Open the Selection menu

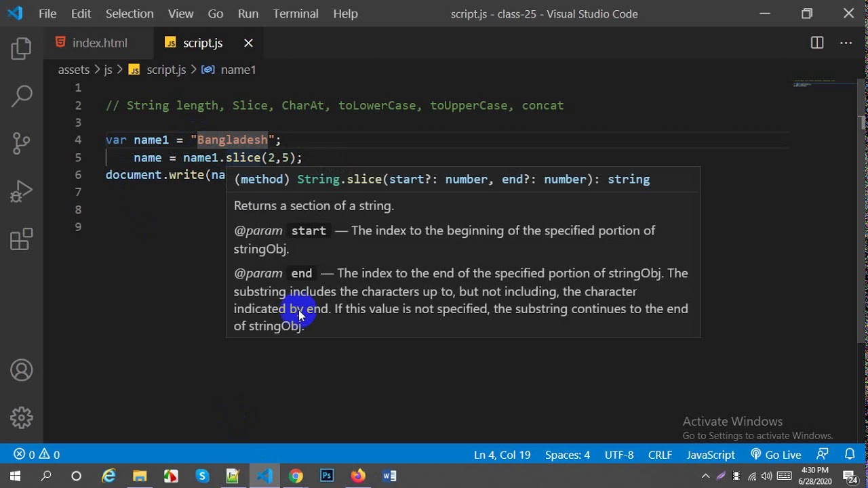click(130, 14)
